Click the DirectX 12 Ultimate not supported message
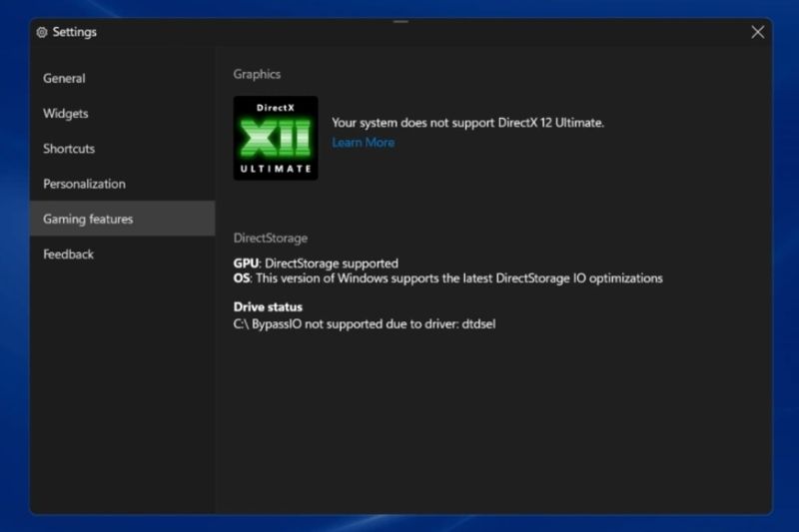 (x=467, y=123)
